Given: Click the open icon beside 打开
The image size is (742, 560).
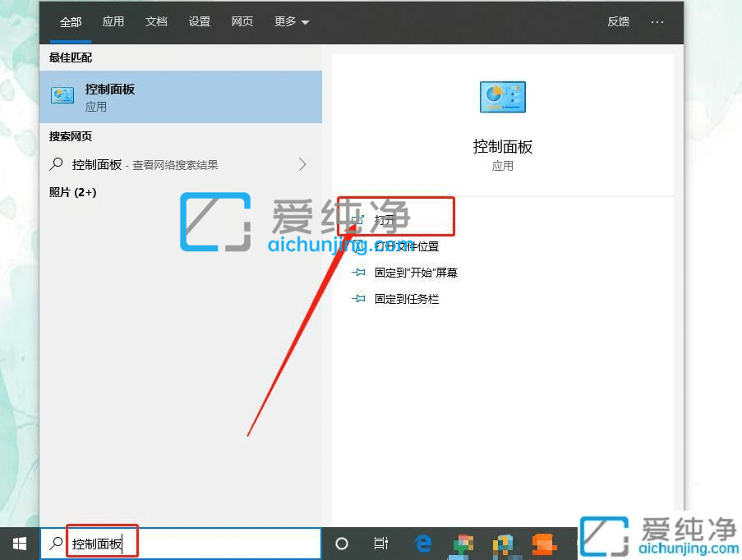Looking at the screenshot, I should pyautogui.click(x=357, y=219).
